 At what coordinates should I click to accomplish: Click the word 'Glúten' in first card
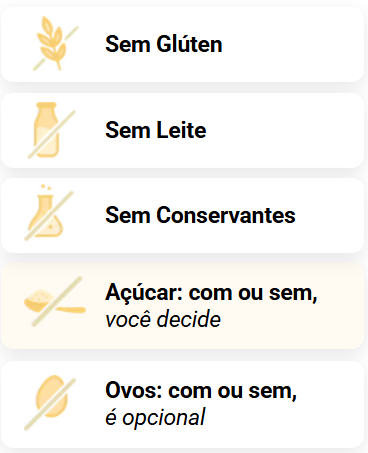pos(189,44)
